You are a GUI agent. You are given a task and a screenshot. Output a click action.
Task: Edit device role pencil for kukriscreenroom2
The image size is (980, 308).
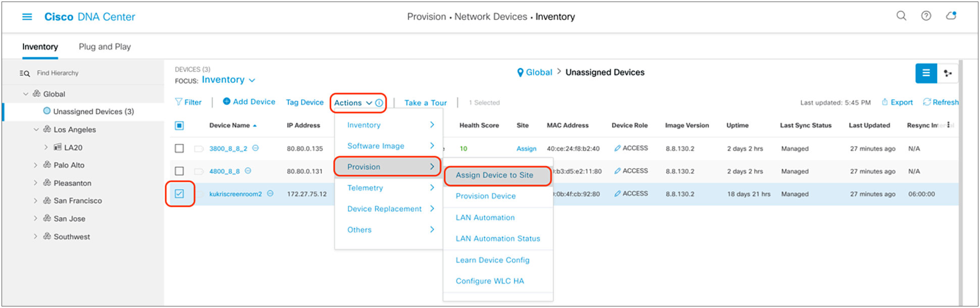click(617, 194)
